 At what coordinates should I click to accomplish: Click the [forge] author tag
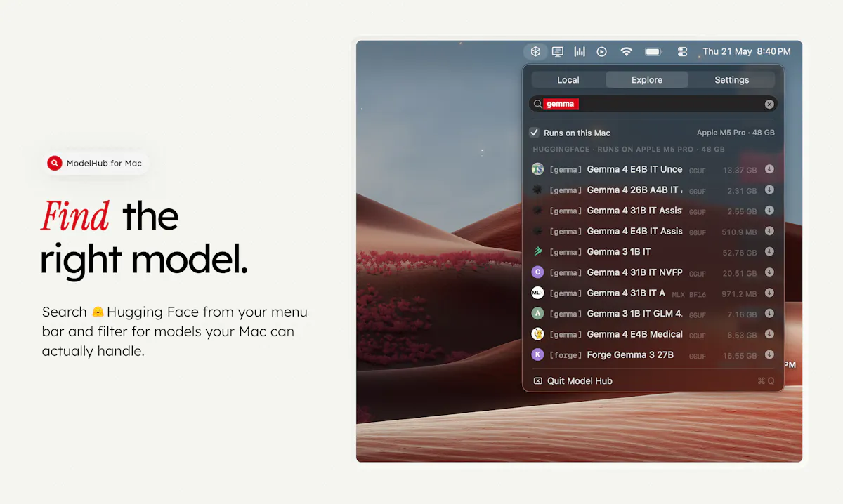point(566,356)
